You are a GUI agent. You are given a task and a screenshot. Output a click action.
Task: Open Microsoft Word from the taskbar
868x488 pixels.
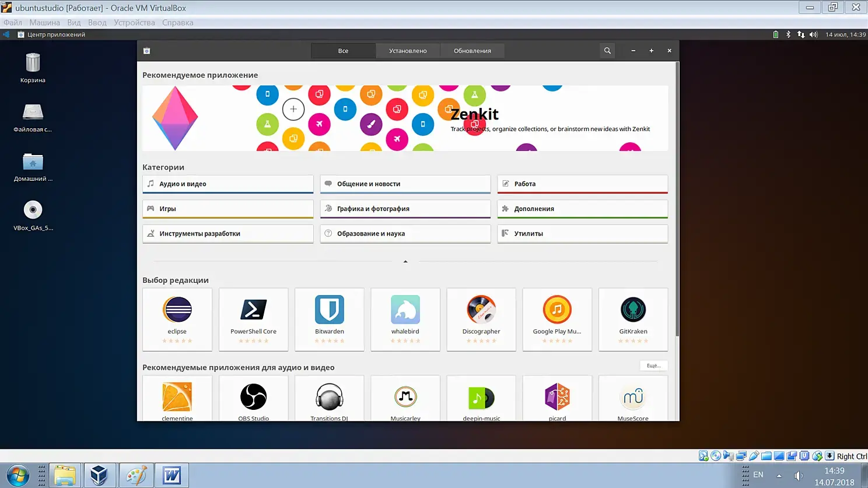(171, 476)
